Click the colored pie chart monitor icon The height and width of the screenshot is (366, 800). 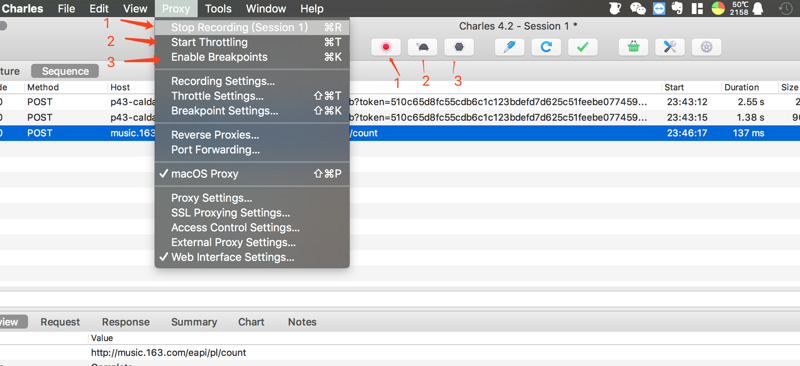(718, 8)
